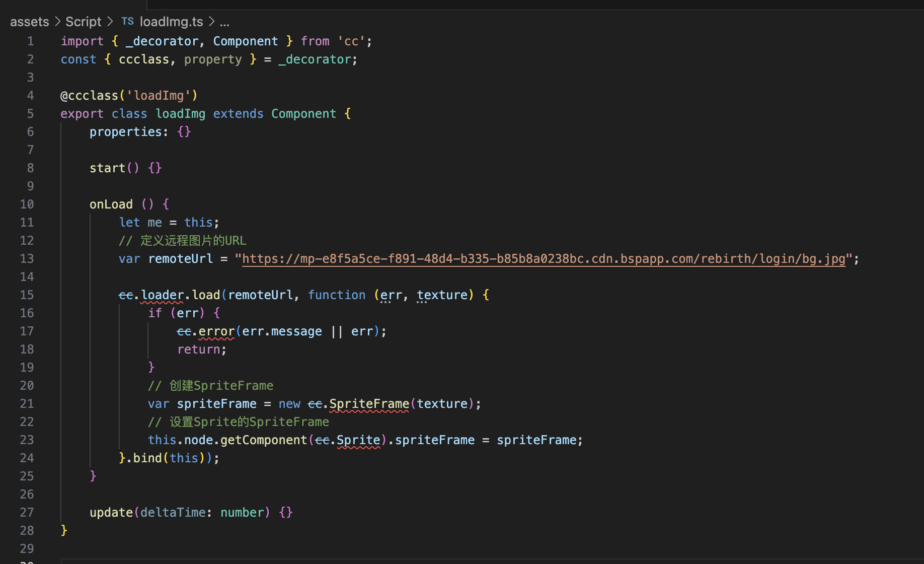
Task: Click the "texture" parameter on line 15
Action: pyautogui.click(x=442, y=295)
